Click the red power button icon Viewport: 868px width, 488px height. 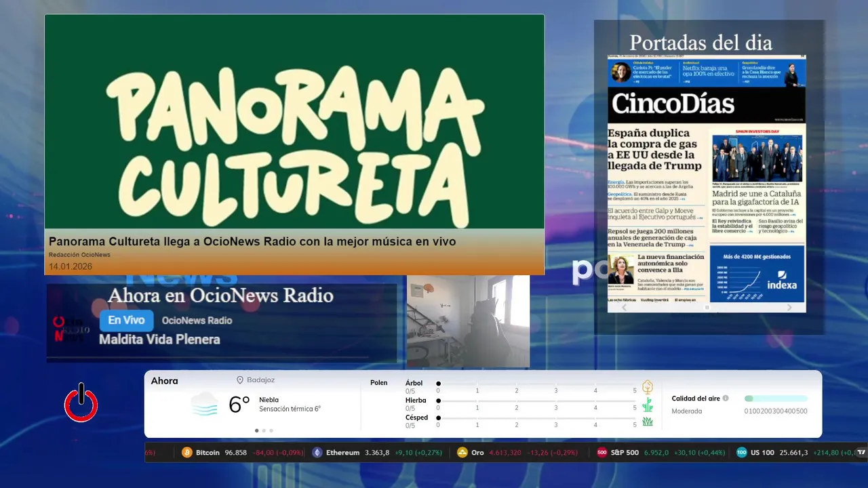tap(81, 403)
